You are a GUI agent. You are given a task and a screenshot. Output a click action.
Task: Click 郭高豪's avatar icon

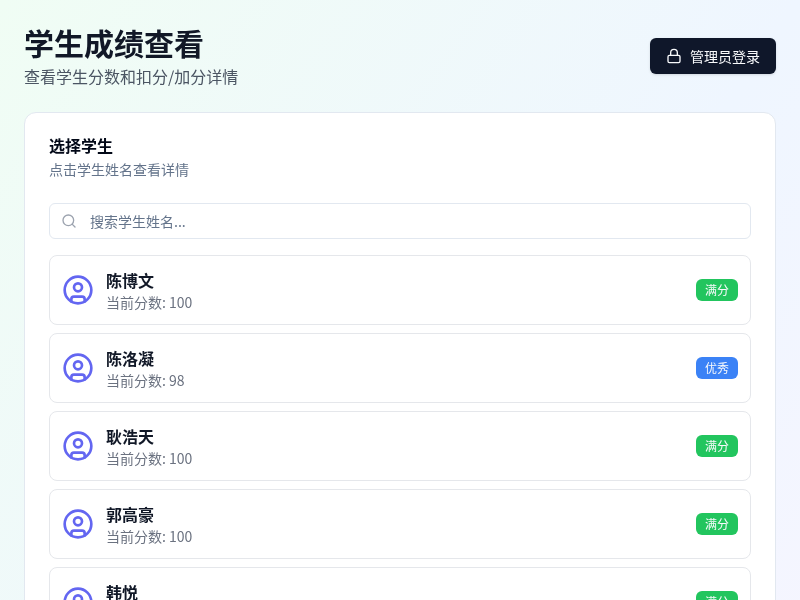[x=78, y=524]
